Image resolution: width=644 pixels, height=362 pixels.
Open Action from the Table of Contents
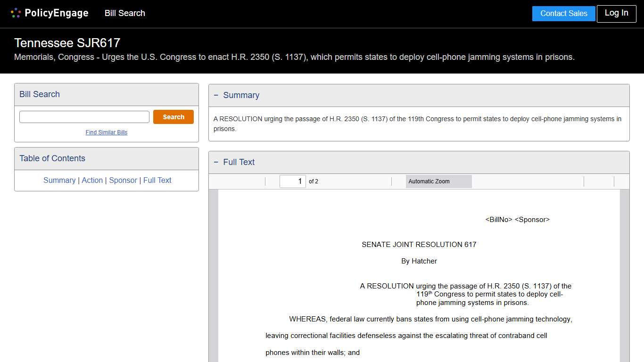(x=92, y=180)
